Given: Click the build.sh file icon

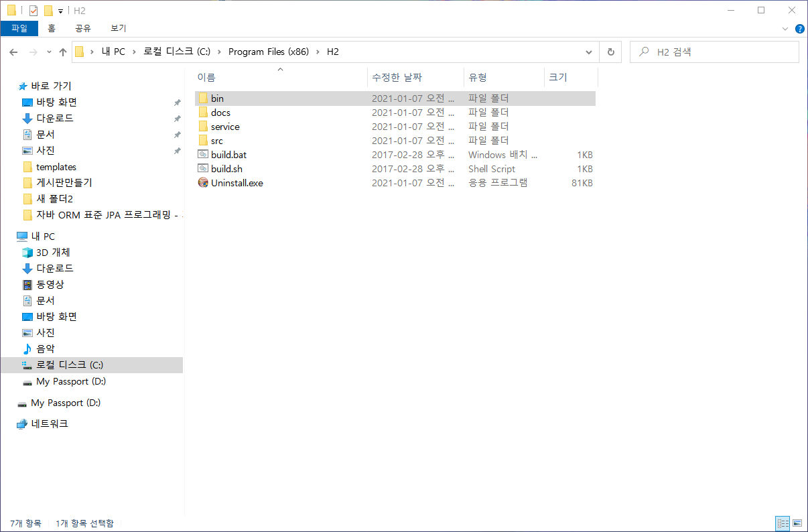Looking at the screenshot, I should coord(203,169).
